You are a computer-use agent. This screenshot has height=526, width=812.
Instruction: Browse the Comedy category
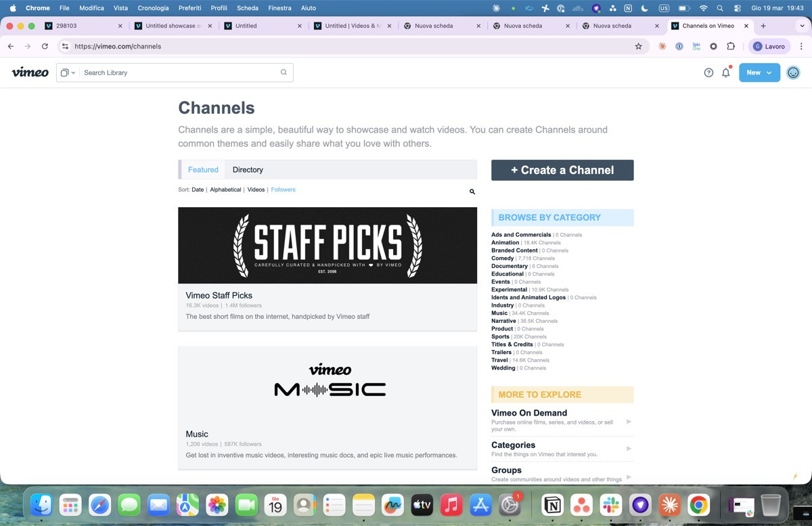(503, 258)
